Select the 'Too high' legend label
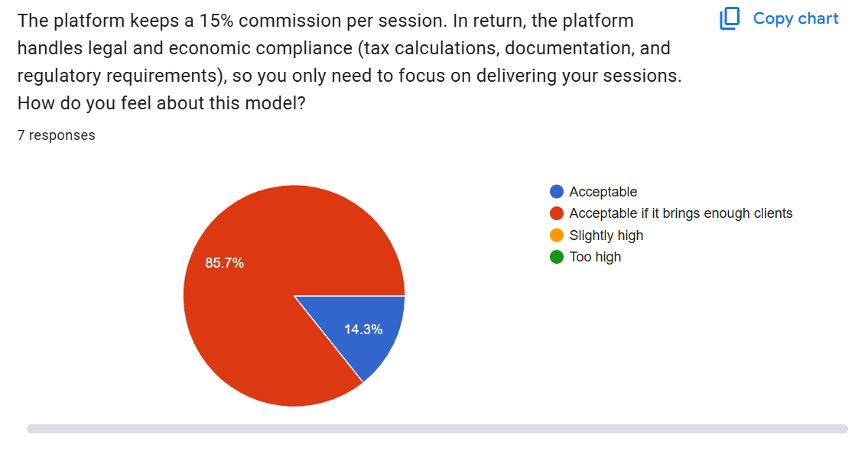This screenshot has width=868, height=461. [595, 257]
